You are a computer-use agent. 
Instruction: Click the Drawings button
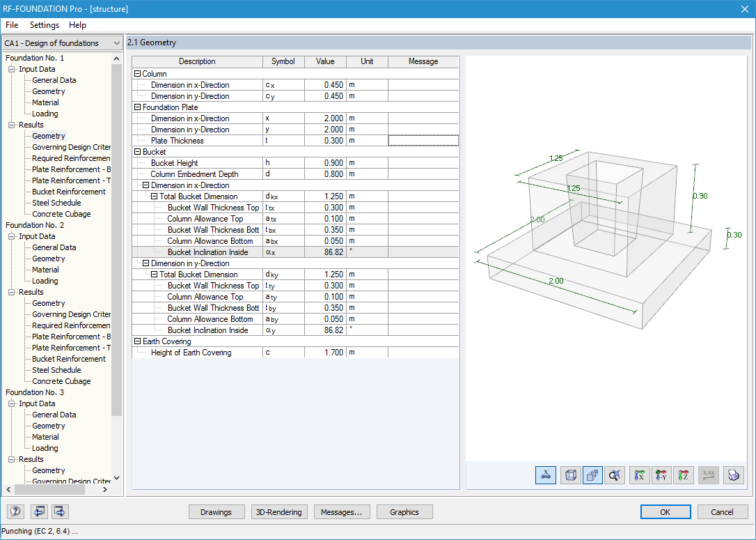tap(216, 512)
